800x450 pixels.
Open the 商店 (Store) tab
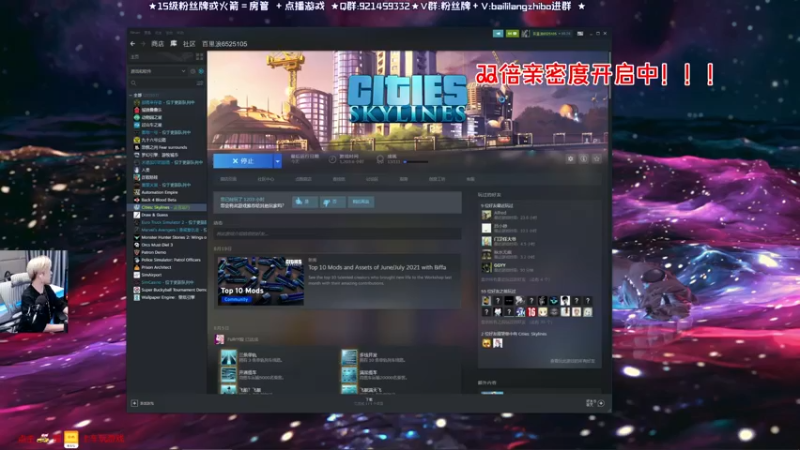click(x=158, y=44)
